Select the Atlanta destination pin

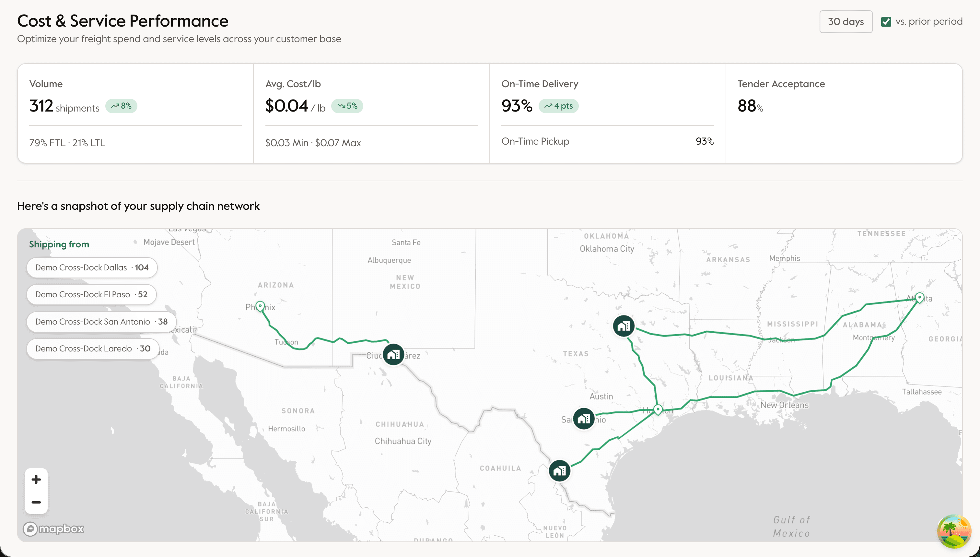920,298
